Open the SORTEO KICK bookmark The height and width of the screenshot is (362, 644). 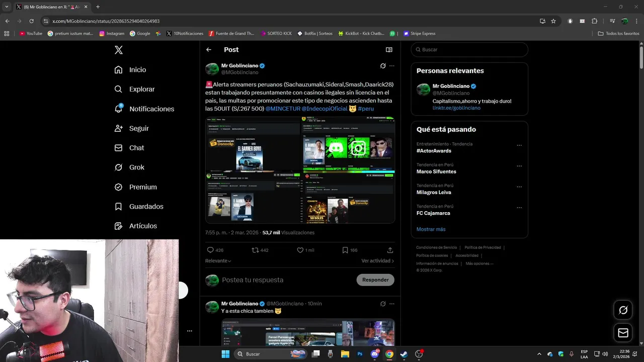(276, 34)
